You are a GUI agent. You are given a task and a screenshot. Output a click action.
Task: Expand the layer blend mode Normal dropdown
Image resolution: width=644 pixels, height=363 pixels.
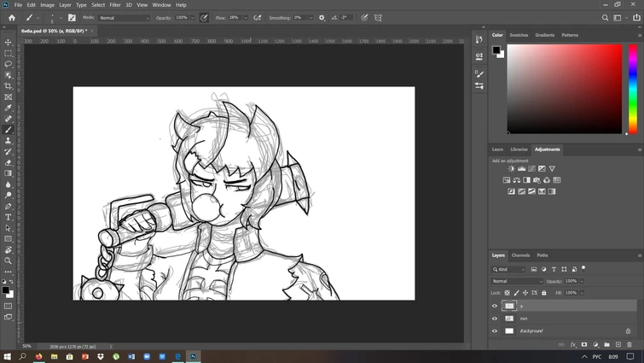click(516, 281)
